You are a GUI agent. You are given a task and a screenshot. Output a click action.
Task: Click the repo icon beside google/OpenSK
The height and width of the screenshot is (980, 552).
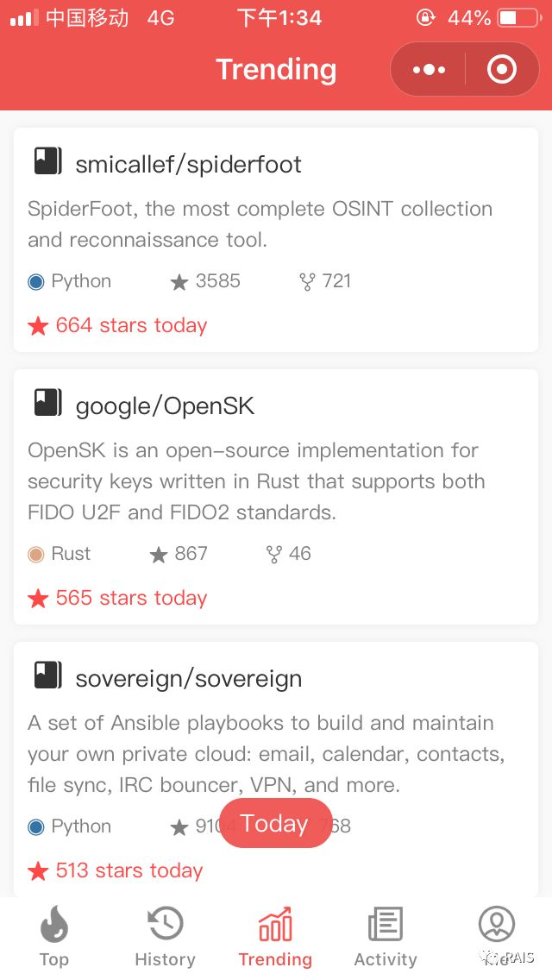47,403
